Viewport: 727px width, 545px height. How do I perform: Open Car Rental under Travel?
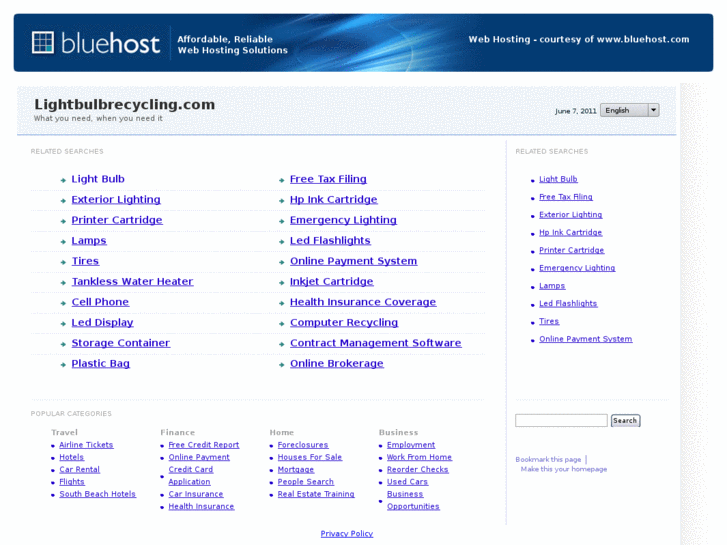79,469
